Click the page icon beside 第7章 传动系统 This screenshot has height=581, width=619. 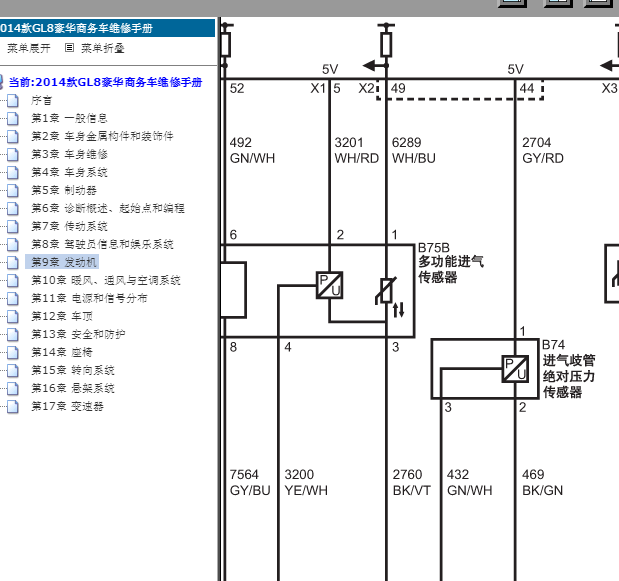click(13, 226)
